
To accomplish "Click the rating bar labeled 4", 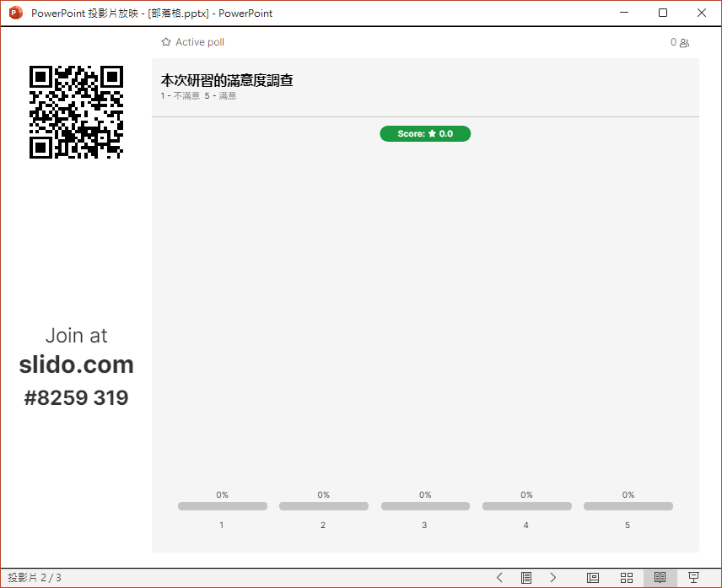I will [527, 506].
